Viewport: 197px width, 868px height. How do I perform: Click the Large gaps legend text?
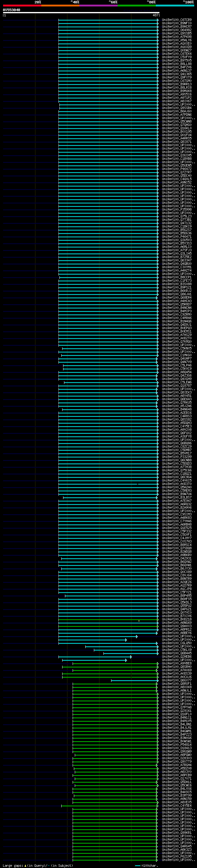[38, 865]
